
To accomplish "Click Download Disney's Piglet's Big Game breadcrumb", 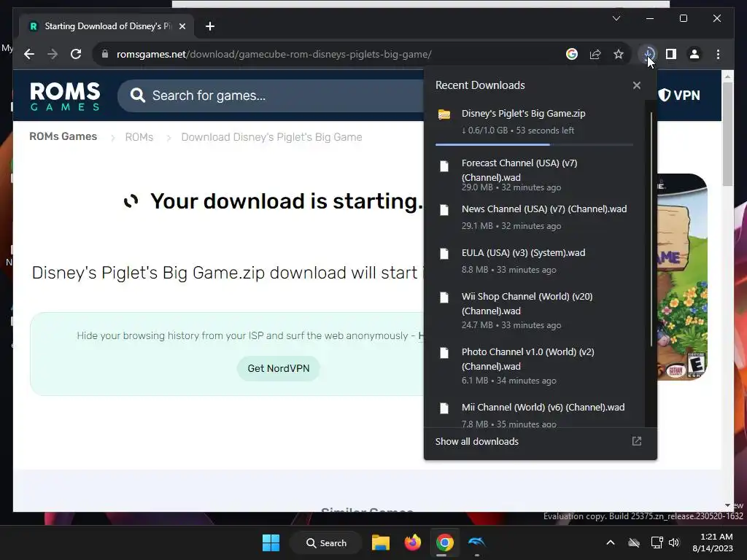I will coord(271,137).
